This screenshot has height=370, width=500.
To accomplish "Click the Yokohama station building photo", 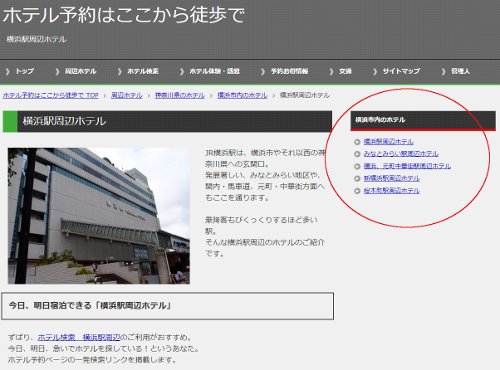I will click(x=99, y=216).
